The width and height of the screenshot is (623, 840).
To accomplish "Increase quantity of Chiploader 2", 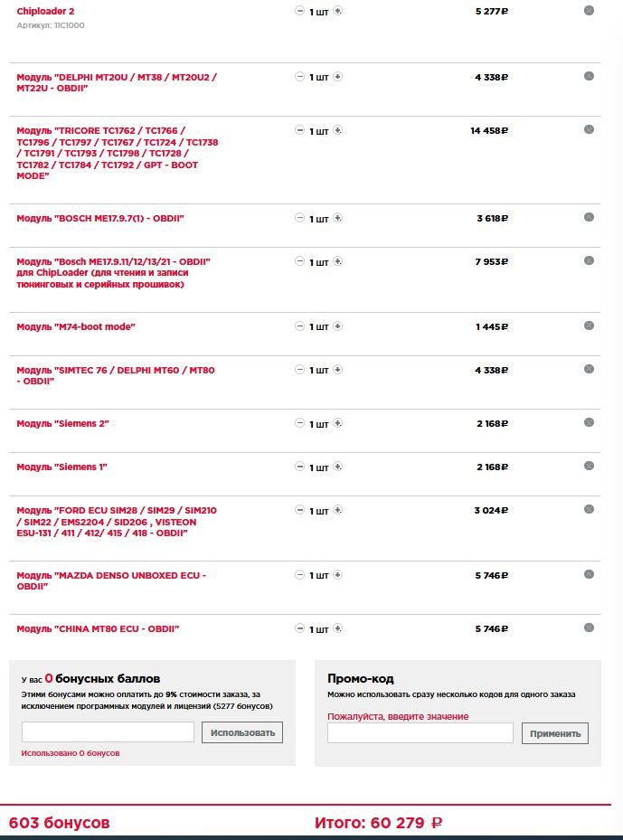I will pyautogui.click(x=338, y=12).
